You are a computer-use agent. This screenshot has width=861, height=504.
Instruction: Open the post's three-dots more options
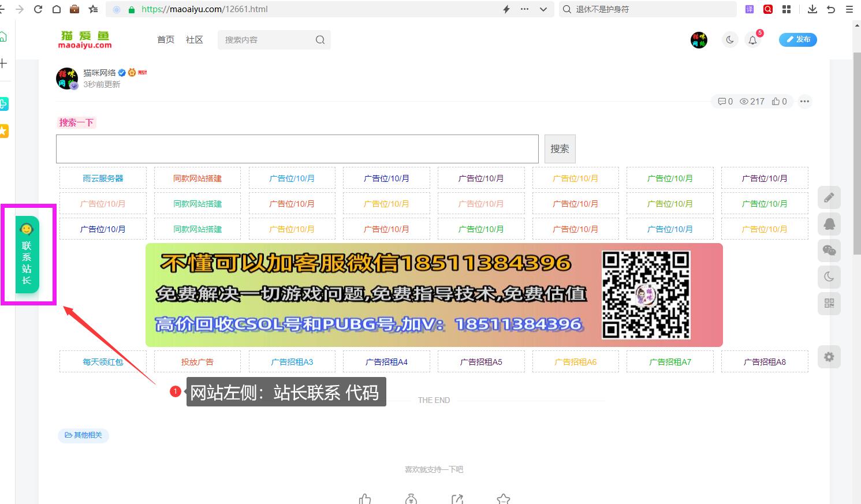[x=804, y=102]
